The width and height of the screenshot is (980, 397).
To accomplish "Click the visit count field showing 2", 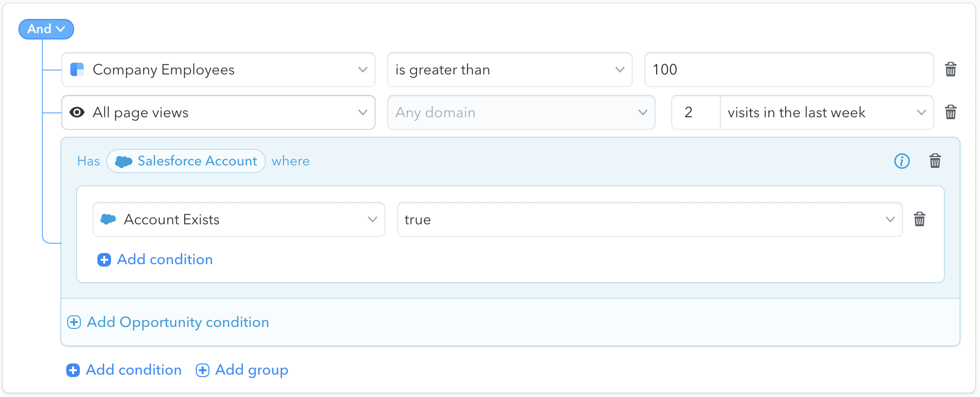I will pyautogui.click(x=696, y=112).
